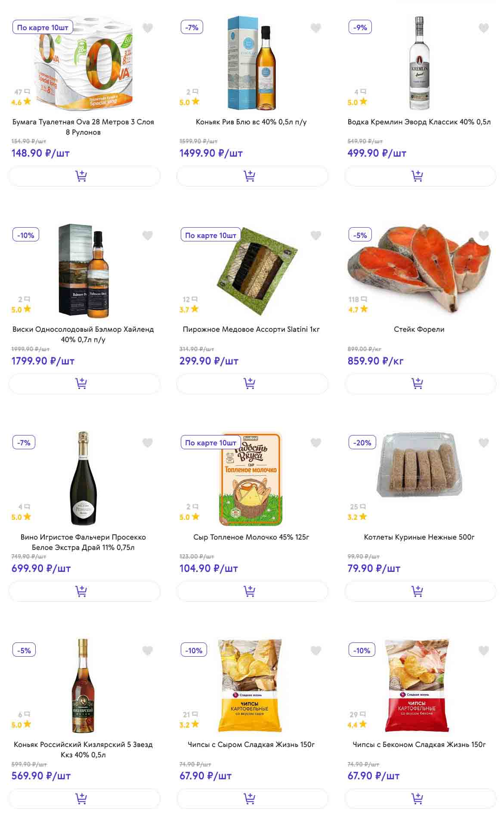Open Вино Игристое Фальчери Просекко product link

[x=83, y=542]
